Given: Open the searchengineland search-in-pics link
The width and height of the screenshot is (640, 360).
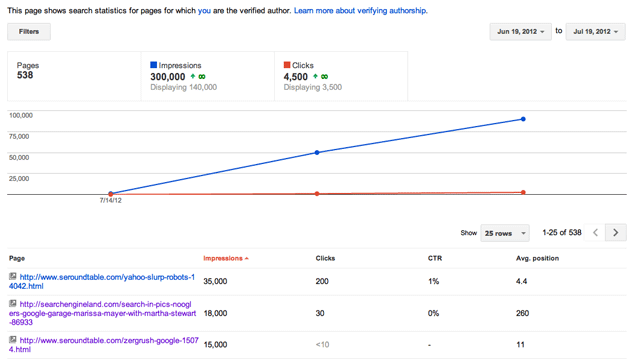Looking at the screenshot, I should pyautogui.click(x=102, y=313).
